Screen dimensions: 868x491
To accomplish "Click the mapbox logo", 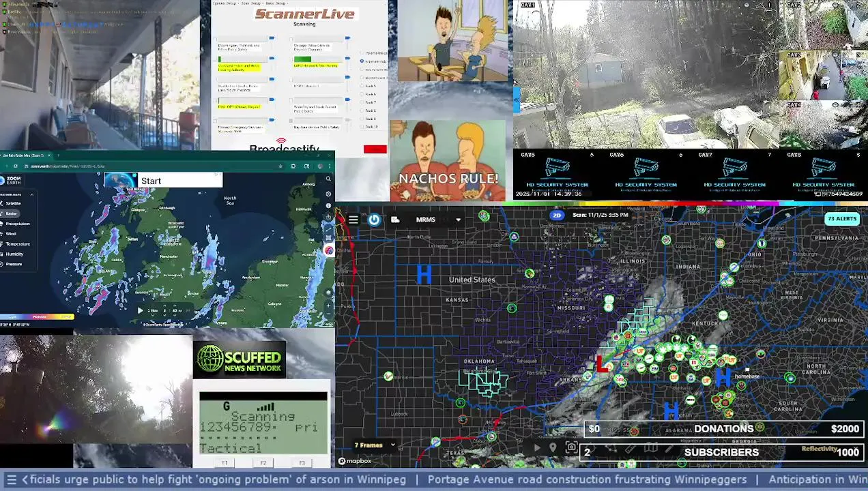I will point(355,461).
